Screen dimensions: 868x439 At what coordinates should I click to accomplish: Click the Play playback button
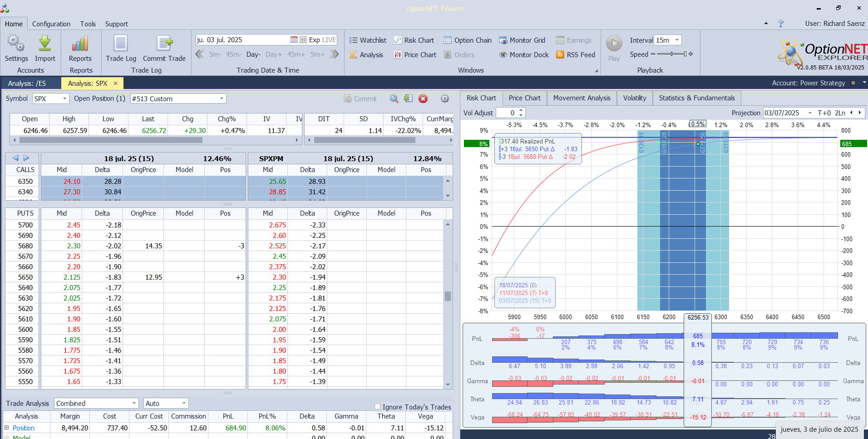point(614,48)
